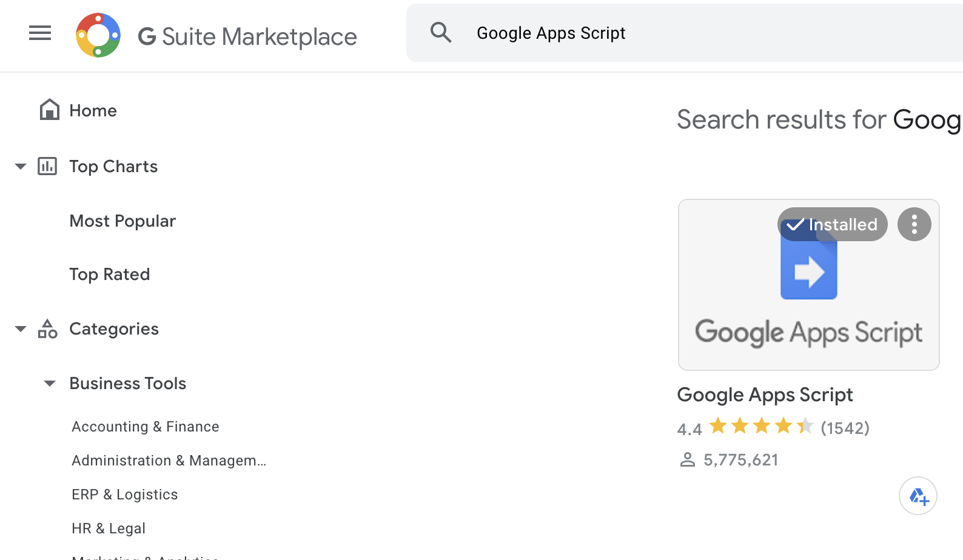
Task: Click the star rating of Google Apps Script
Action: (761, 426)
